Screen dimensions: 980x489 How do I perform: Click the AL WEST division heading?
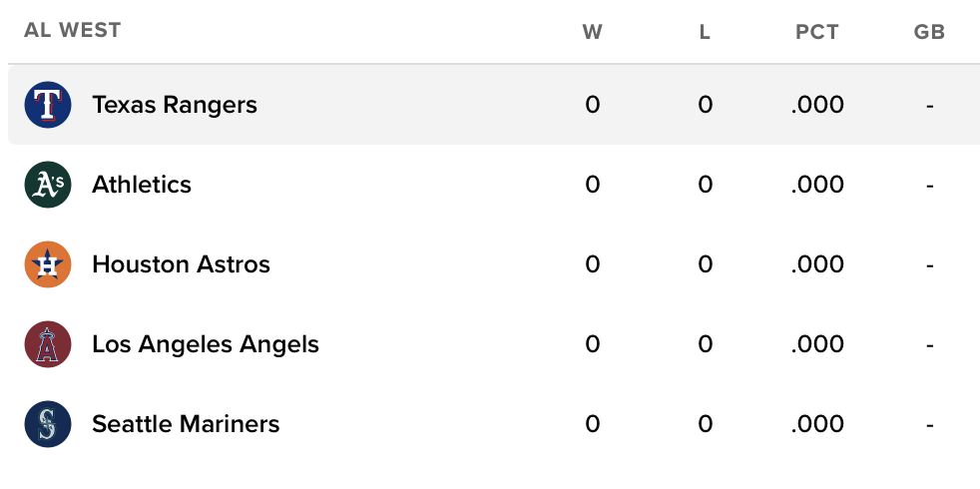tap(73, 30)
